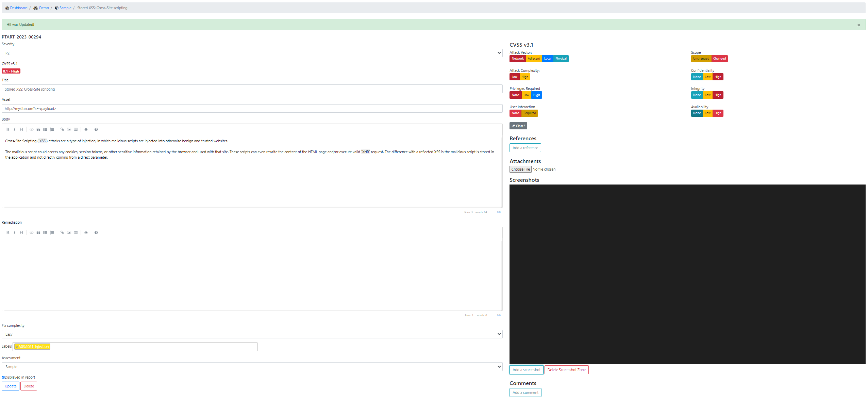This screenshot has width=868, height=400.
Task: Open markdown help in Body editor
Action: [x=96, y=129]
